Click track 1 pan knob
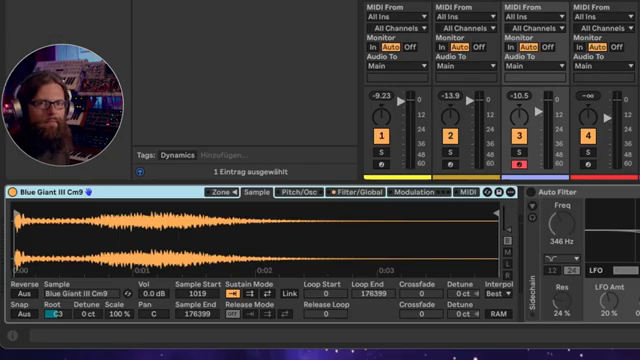The width and height of the screenshot is (640, 360). tap(381, 116)
